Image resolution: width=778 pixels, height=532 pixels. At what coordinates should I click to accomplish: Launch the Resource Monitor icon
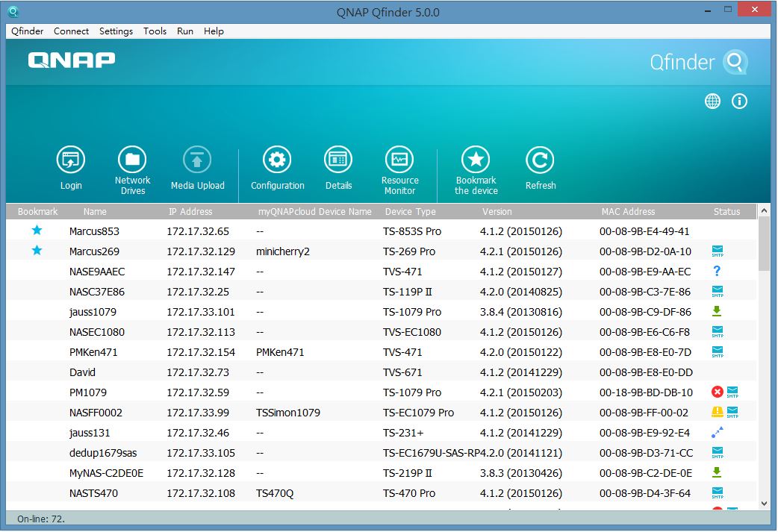pyautogui.click(x=399, y=160)
